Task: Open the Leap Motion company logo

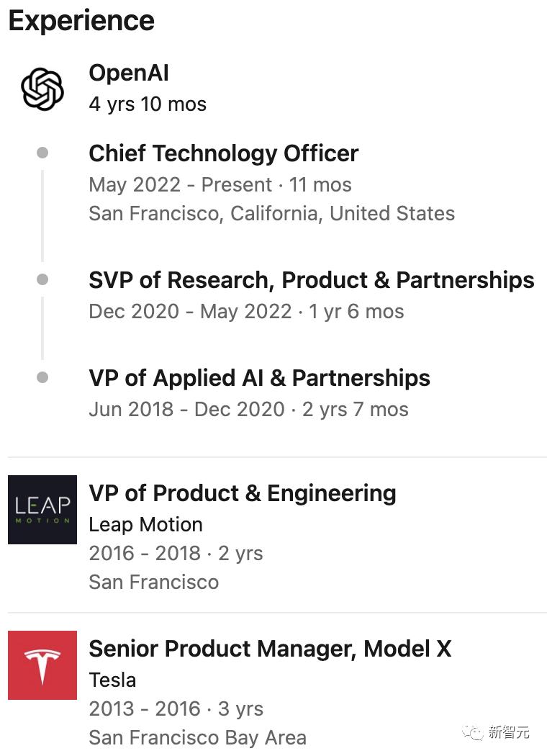Action: pos(42,510)
